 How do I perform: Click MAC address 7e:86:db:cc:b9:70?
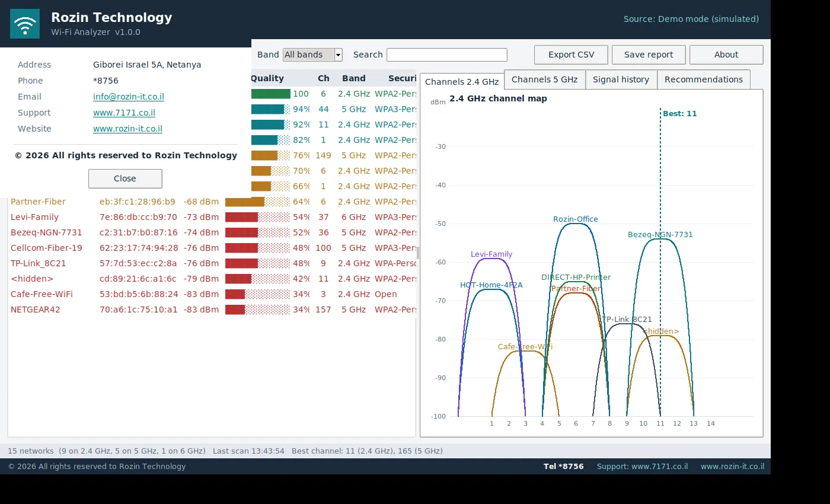138,217
